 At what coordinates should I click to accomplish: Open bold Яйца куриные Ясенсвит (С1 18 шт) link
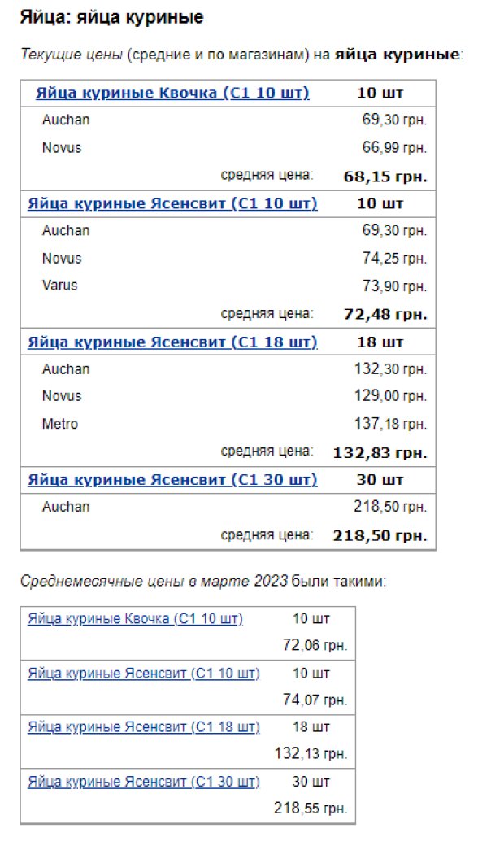(172, 342)
